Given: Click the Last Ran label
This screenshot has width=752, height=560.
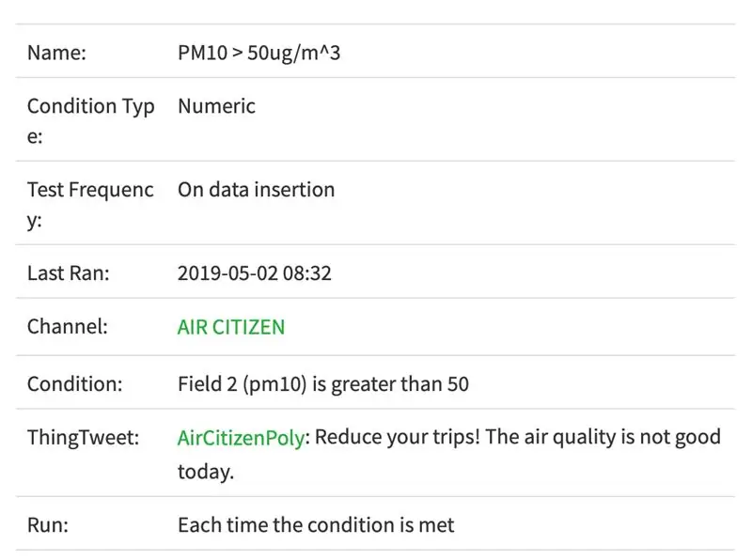Looking at the screenshot, I should point(68,273).
